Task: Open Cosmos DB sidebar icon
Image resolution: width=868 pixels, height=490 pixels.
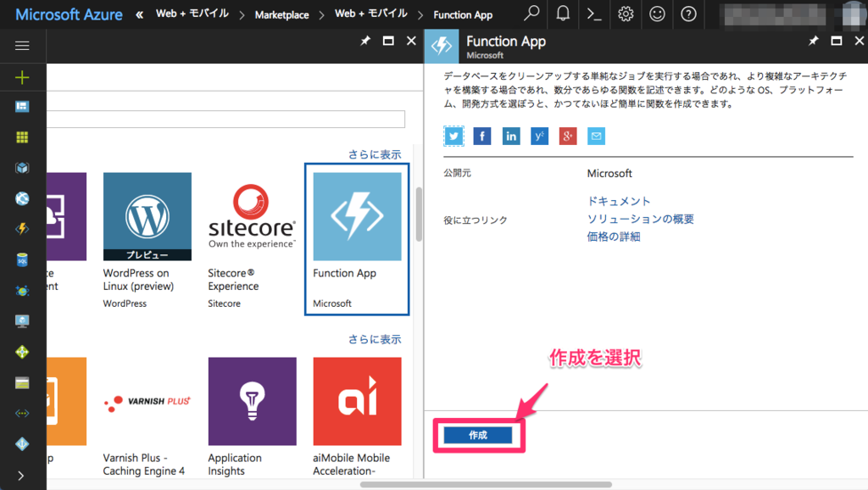Action: 22,291
